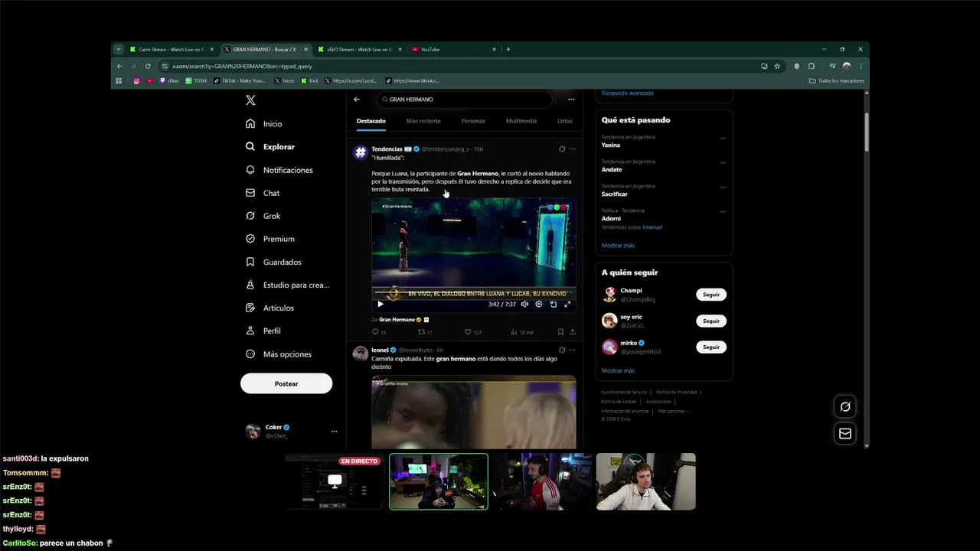Open more menu on Tendencias post
This screenshot has width=980, height=551.
click(572, 149)
